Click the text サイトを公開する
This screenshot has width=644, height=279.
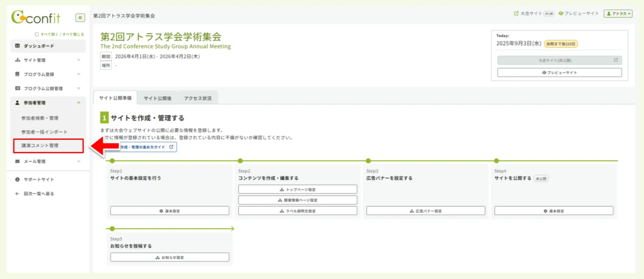(x=513, y=178)
